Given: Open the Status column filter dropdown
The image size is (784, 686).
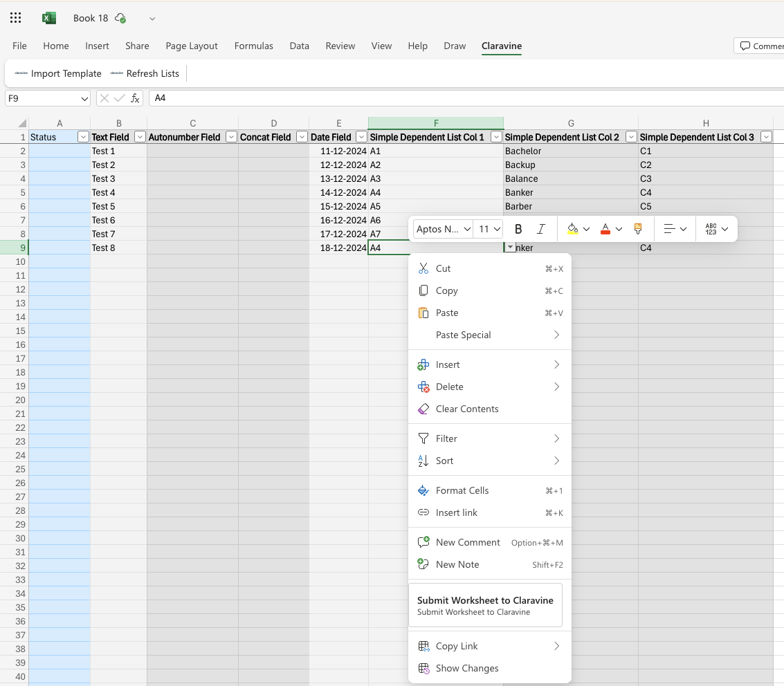Looking at the screenshot, I should coord(83,137).
